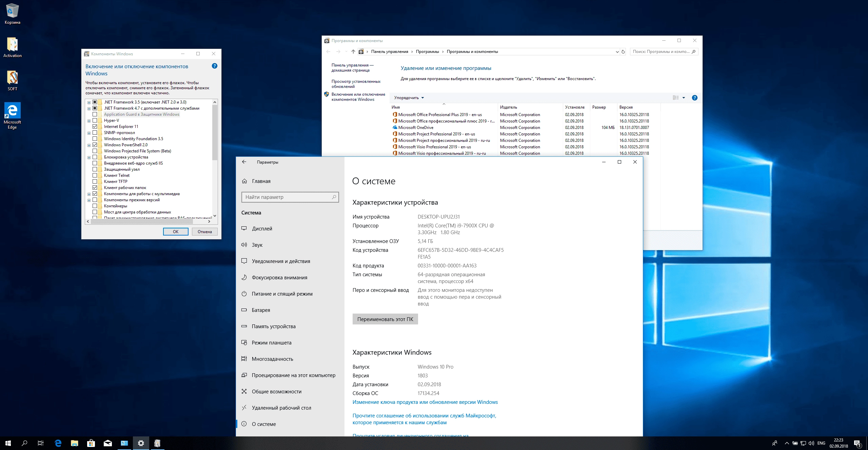The height and width of the screenshot is (450, 868).
Task: Click the Поиск: Программы и компоненты field
Action: pyautogui.click(x=664, y=52)
